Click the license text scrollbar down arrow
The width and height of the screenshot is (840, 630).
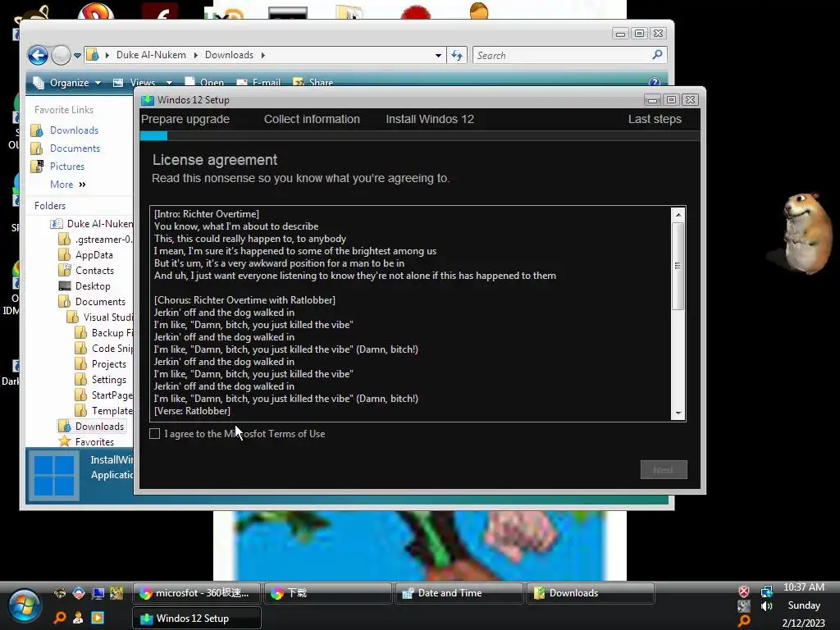tap(678, 413)
